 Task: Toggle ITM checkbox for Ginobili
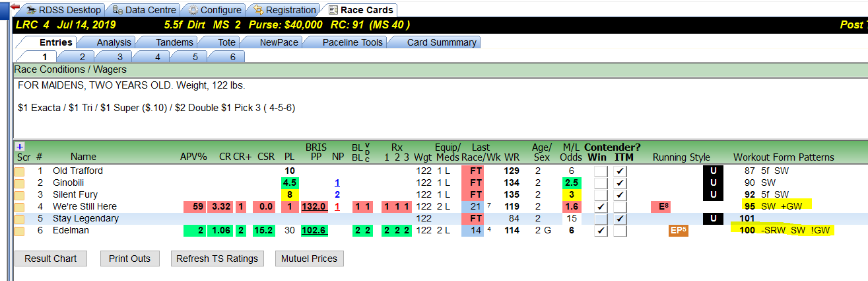620,183
